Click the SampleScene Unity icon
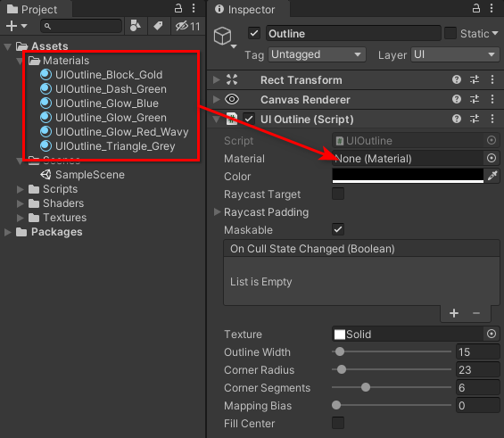This screenshot has width=504, height=438. tap(45, 175)
